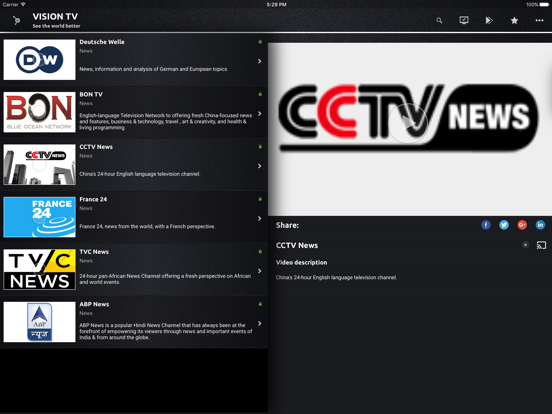Open the search magnifier icon
Viewport: 552px width, 414px height.
[439, 20]
